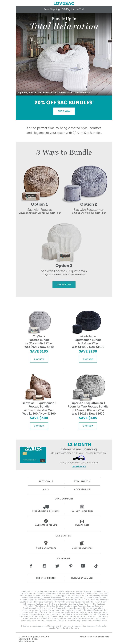
Task: Click Learn More about financing
Action: click(79, 466)
